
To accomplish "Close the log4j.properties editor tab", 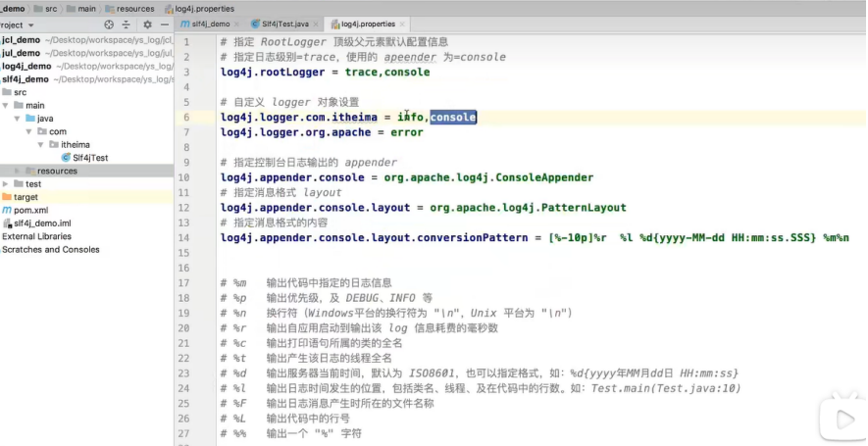I will pyautogui.click(x=402, y=25).
